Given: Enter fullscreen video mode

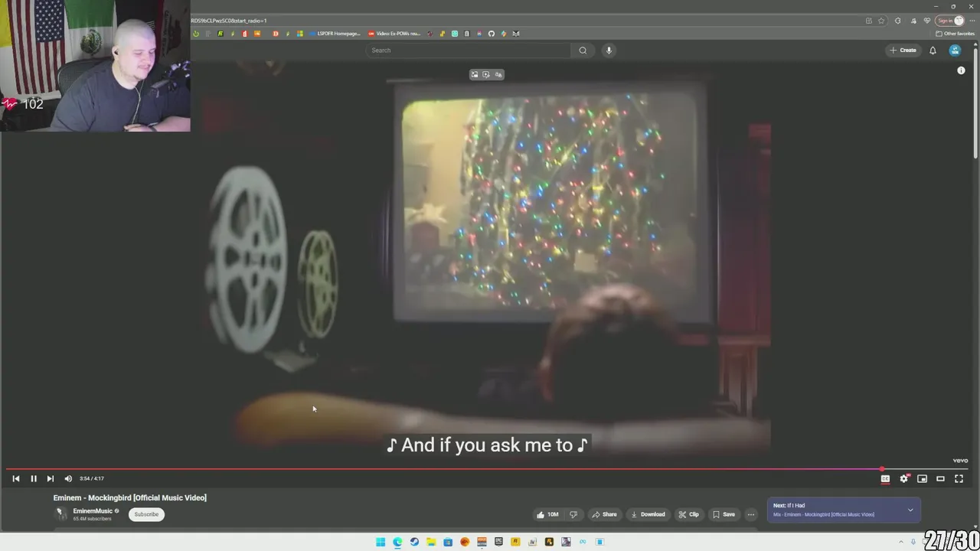Looking at the screenshot, I should pyautogui.click(x=959, y=478).
